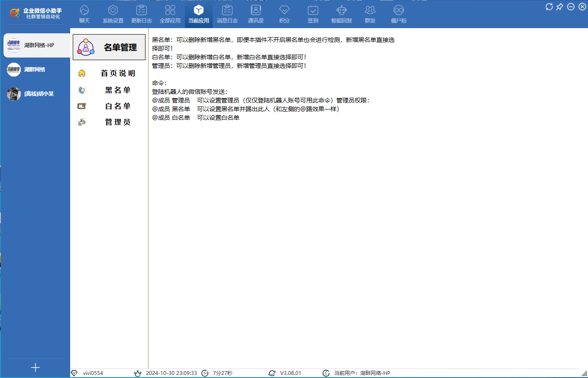Open the 通讯录 contacts panel

[255, 13]
